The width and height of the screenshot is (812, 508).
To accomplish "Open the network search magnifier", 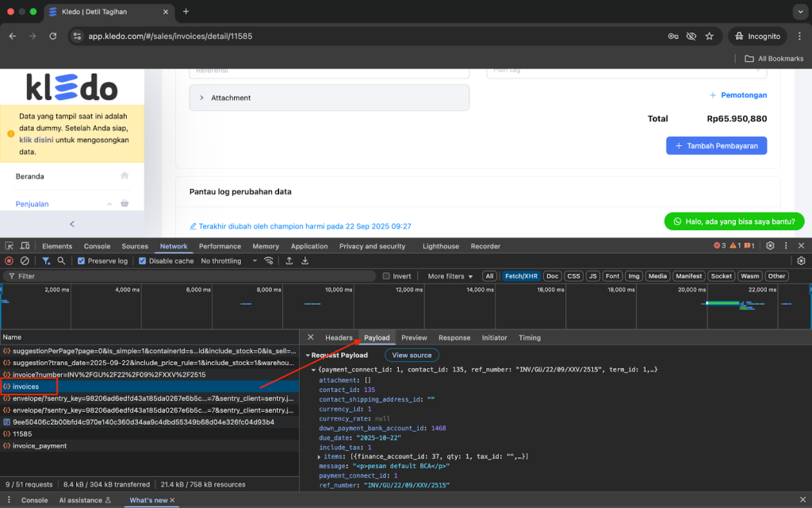I will pos(62,260).
